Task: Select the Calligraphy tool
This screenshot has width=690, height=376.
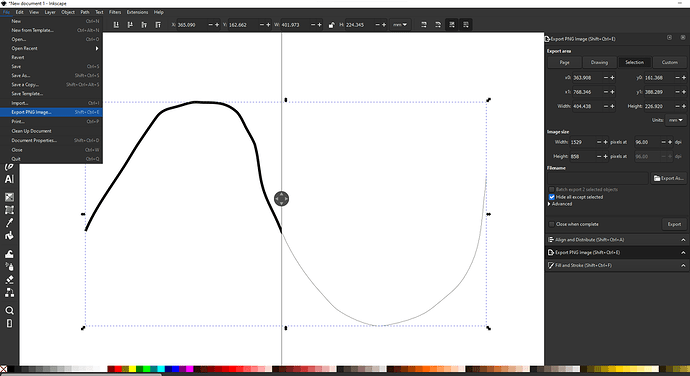Action: tap(9, 167)
